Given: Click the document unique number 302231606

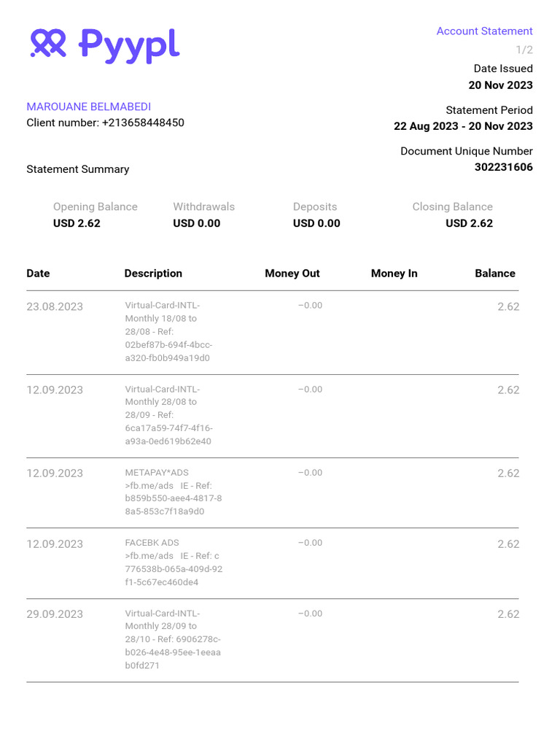Looking at the screenshot, I should pos(503,167).
